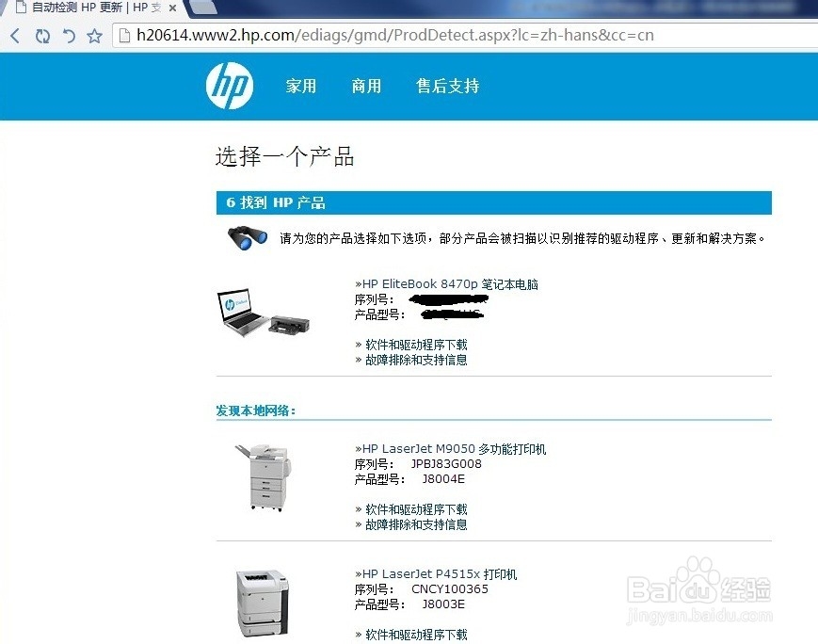Click the URL address bar

coord(464,36)
